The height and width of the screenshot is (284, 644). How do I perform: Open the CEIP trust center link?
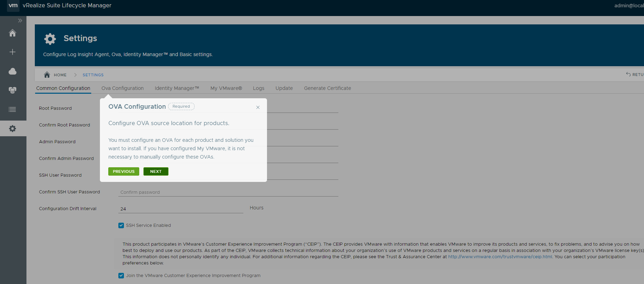[500, 257]
